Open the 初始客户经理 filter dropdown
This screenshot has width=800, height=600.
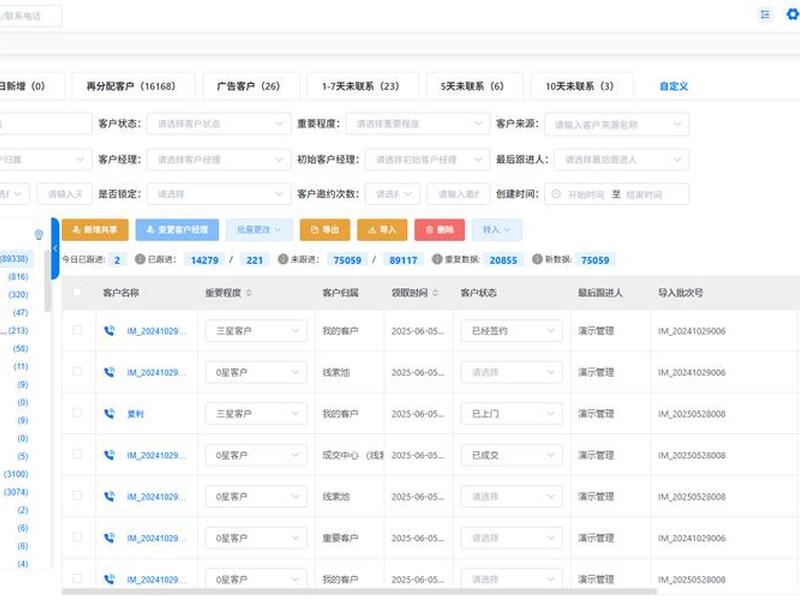tap(427, 159)
